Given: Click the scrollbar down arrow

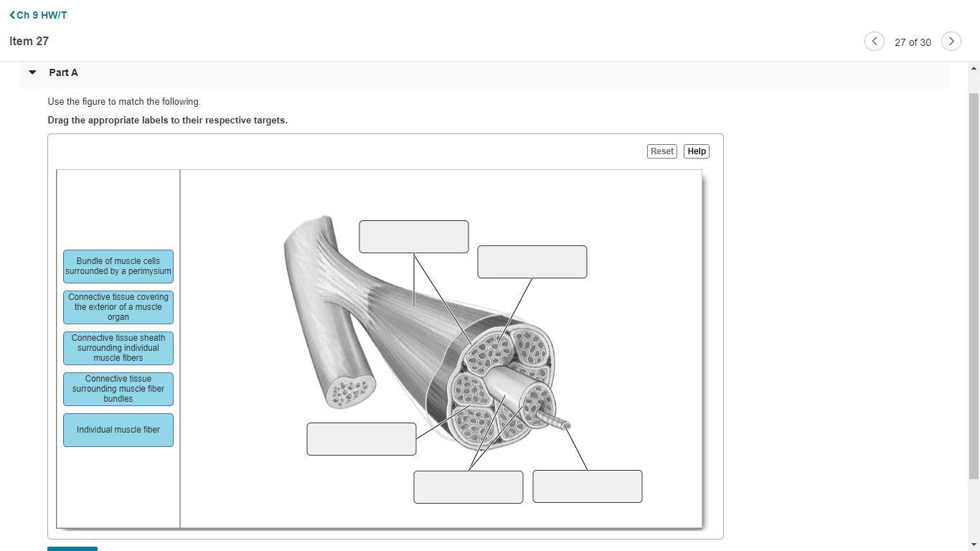Looking at the screenshot, I should (x=974, y=545).
